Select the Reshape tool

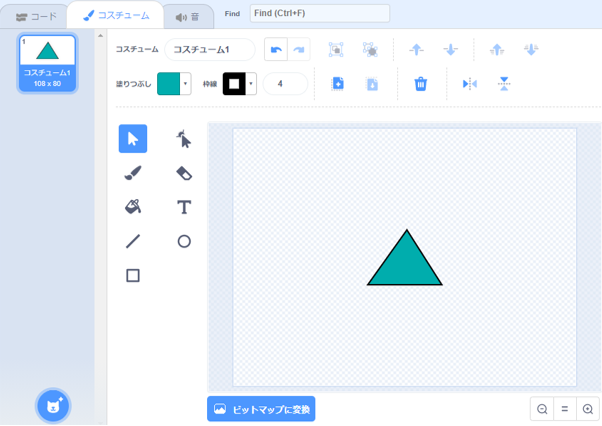[x=184, y=139]
